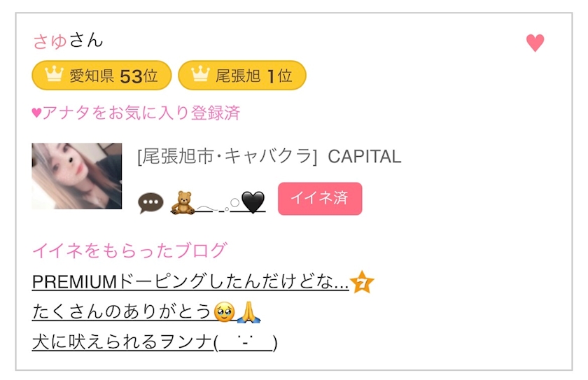
Task: Click the teddy bear emoji
Action: [x=182, y=202]
